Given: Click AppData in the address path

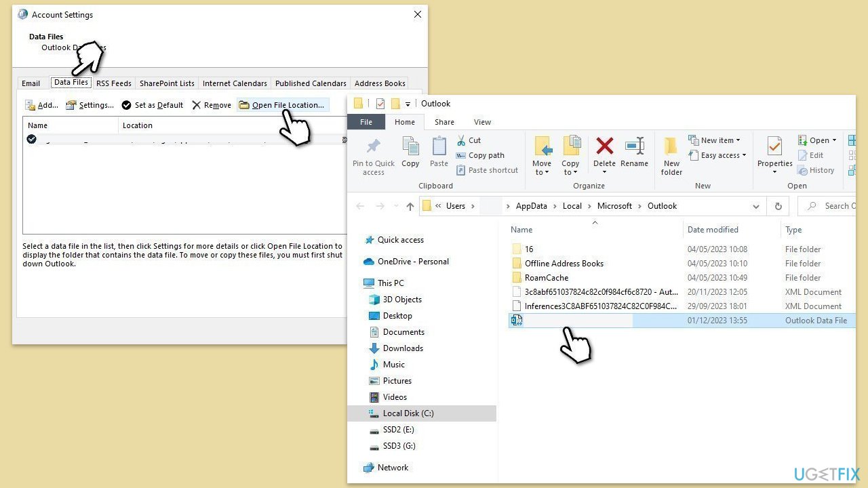Looking at the screenshot, I should (x=532, y=206).
